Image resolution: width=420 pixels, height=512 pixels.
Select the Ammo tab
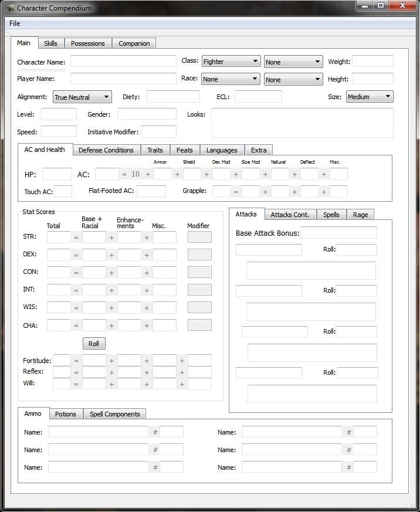(33, 413)
